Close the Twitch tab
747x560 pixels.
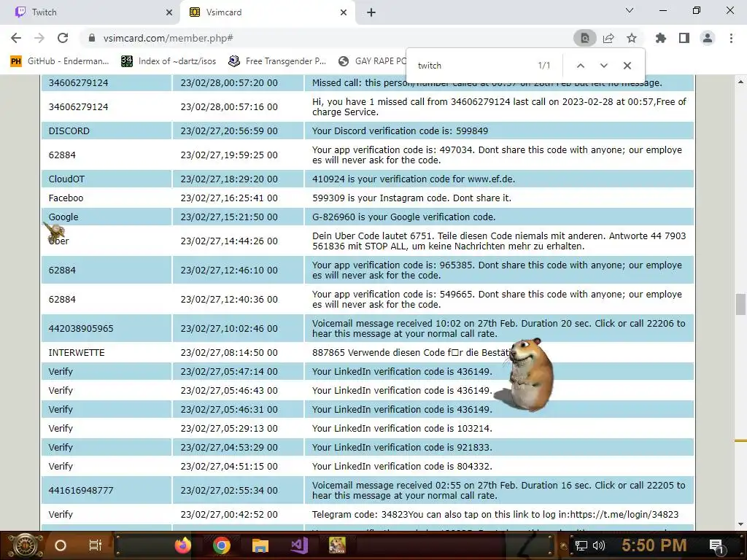(x=169, y=12)
